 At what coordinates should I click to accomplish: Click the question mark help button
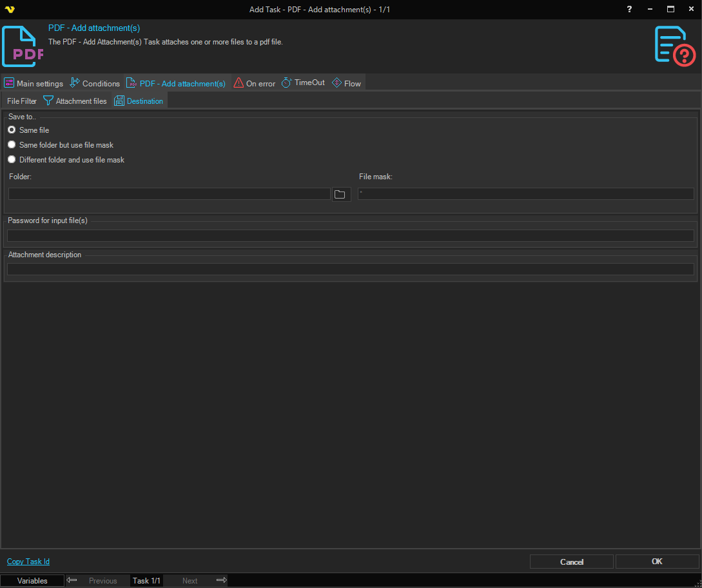tap(629, 9)
